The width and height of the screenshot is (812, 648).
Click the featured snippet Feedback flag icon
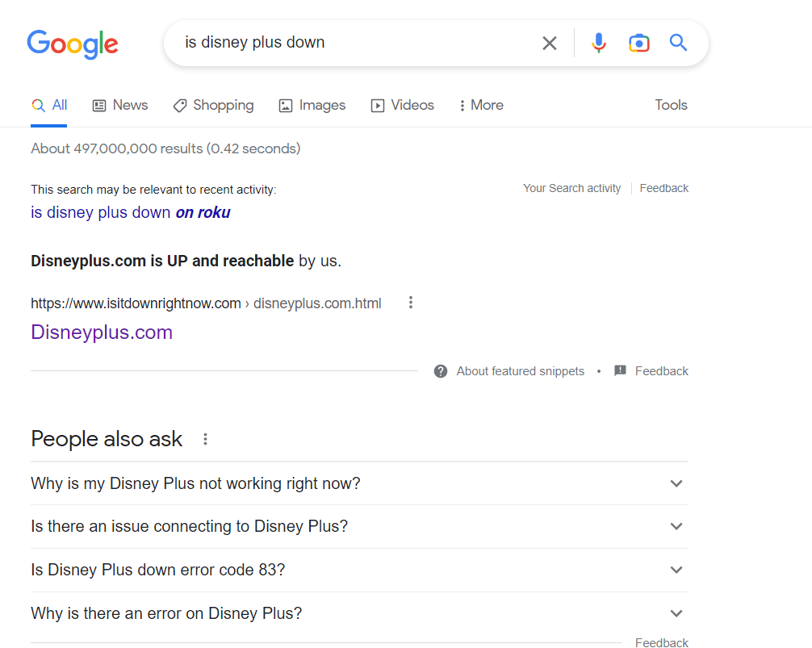[620, 370]
